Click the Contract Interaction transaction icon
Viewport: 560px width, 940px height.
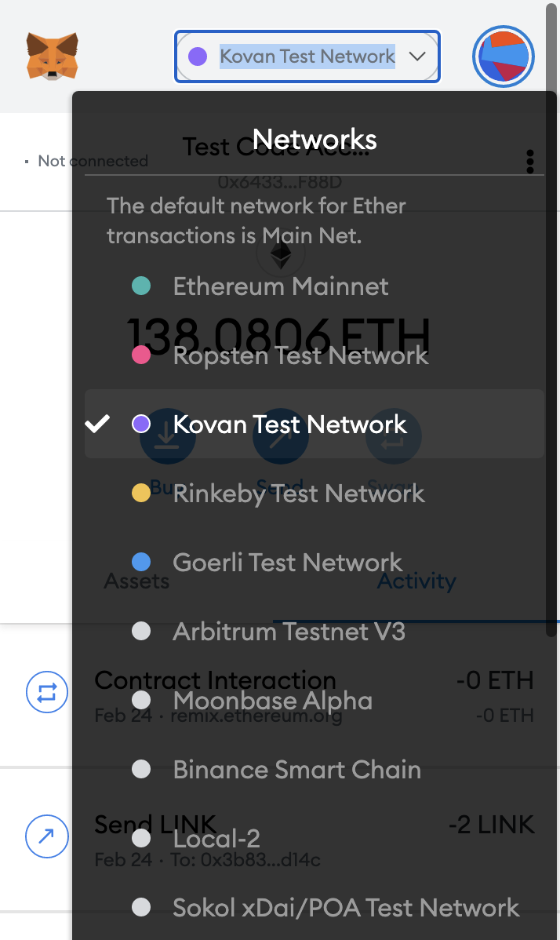(47, 692)
